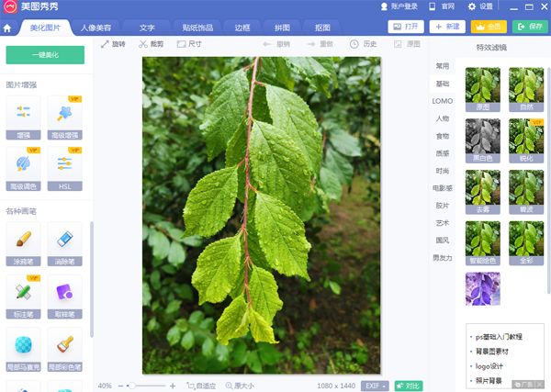This screenshot has height=392, width=551.
Task: Switch to the 人像美容 tab
Action: point(96,28)
